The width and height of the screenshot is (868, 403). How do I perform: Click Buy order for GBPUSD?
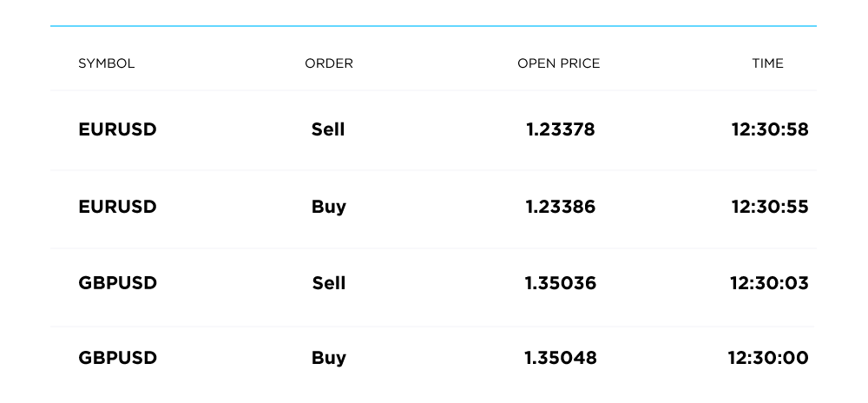click(328, 358)
